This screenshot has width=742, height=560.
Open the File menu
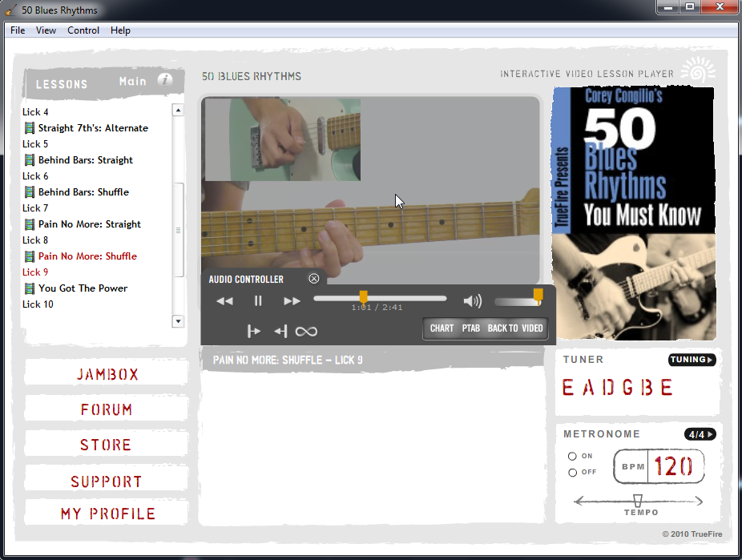(18, 30)
